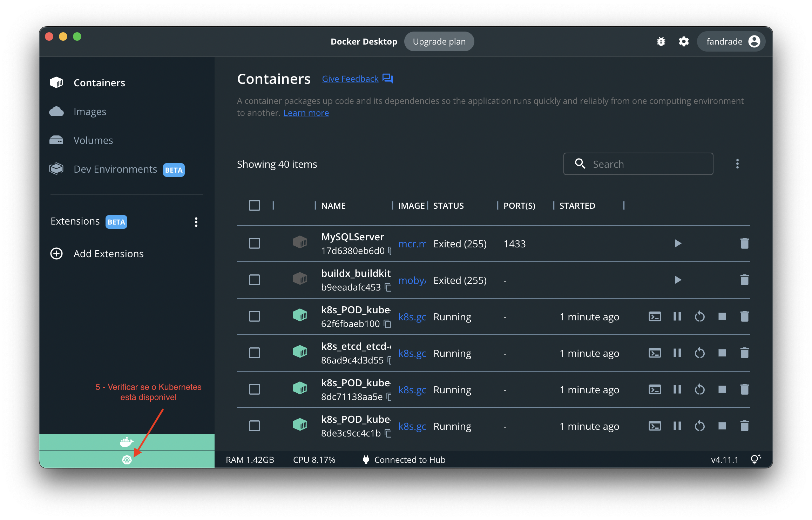Click the Upgrade plan button
Image resolution: width=812 pixels, height=520 pixels.
coord(439,41)
